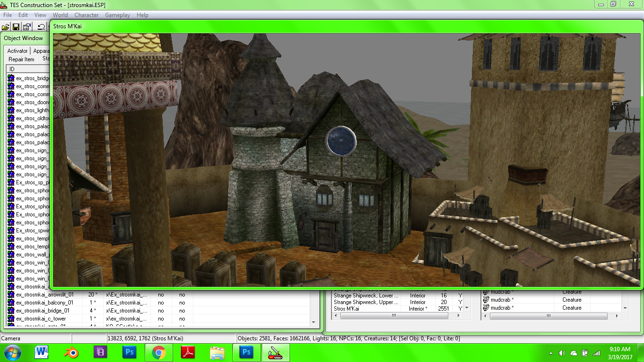Click the icon next to Ex_stros_sp_pl row

coord(11,182)
